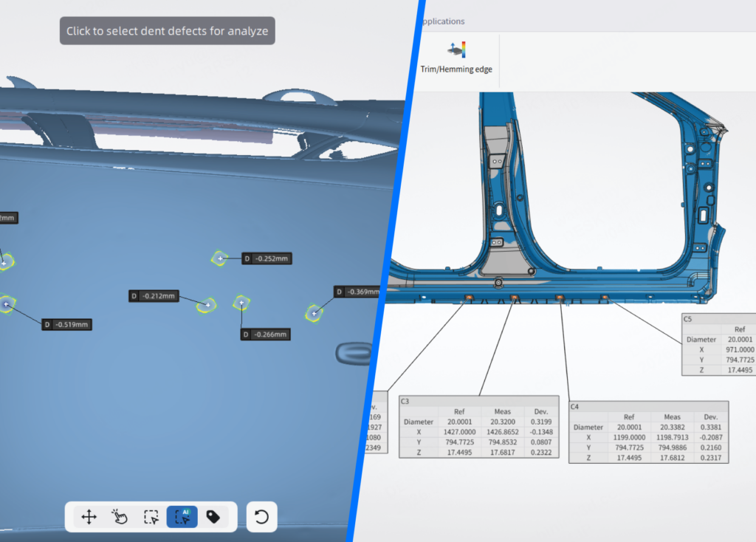Click the 'Click to select dent defects' hint
The height and width of the screenshot is (542, 756).
(168, 31)
